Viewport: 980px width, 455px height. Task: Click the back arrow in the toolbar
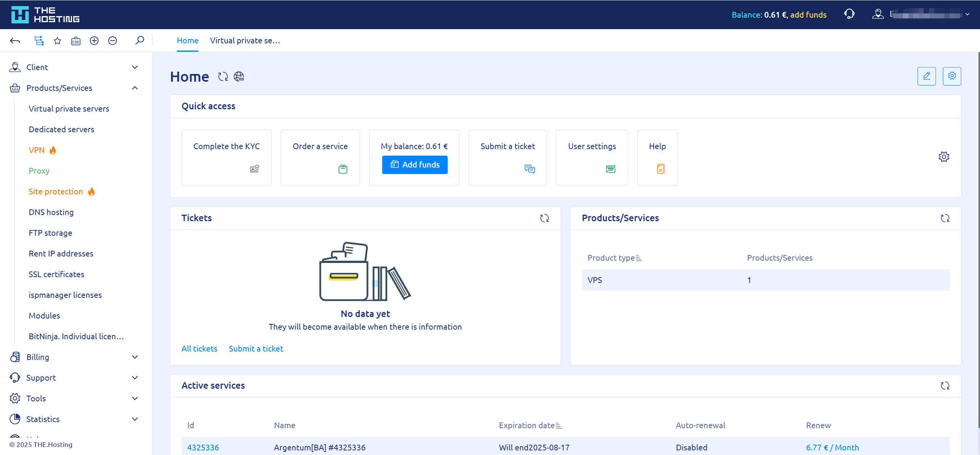15,41
